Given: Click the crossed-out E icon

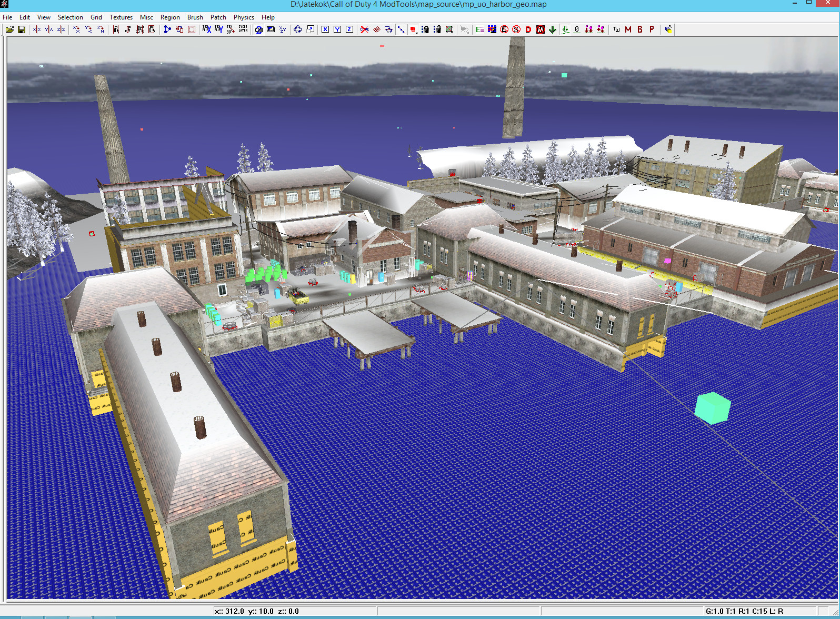Looking at the screenshot, I should (x=504, y=29).
